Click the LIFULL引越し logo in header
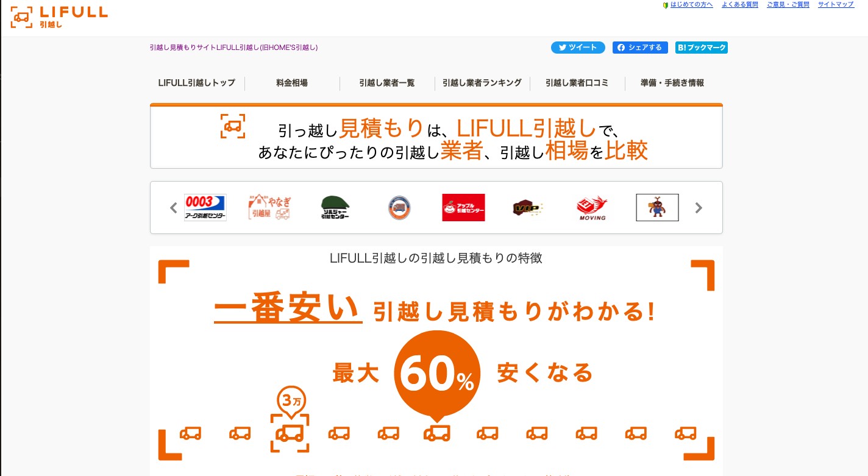The image size is (868, 476). [x=59, y=18]
